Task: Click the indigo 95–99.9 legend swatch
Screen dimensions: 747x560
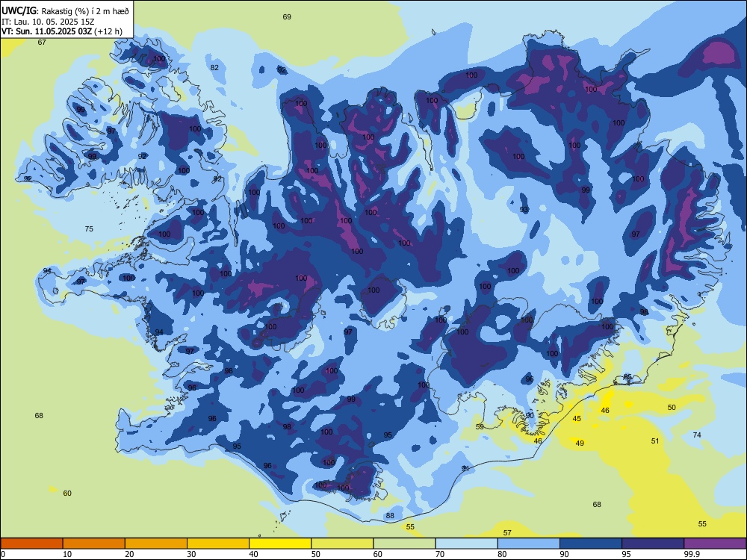Action: pyautogui.click(x=653, y=544)
